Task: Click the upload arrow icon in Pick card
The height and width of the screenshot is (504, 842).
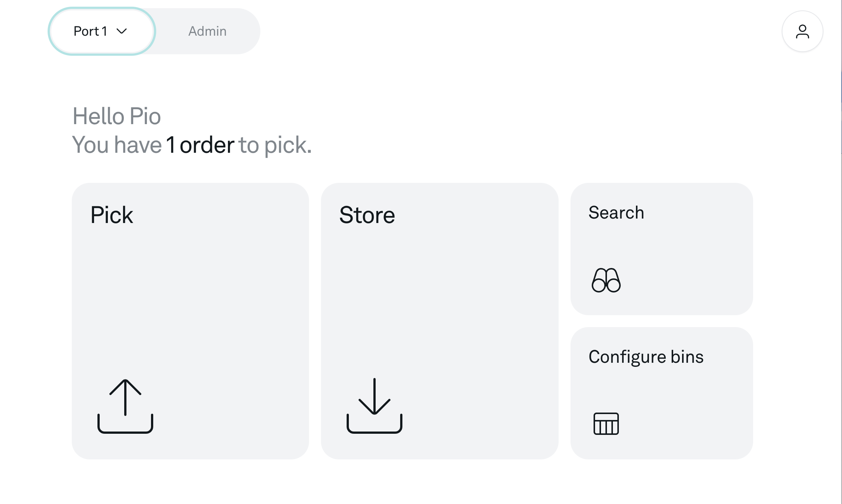Action: click(x=125, y=406)
